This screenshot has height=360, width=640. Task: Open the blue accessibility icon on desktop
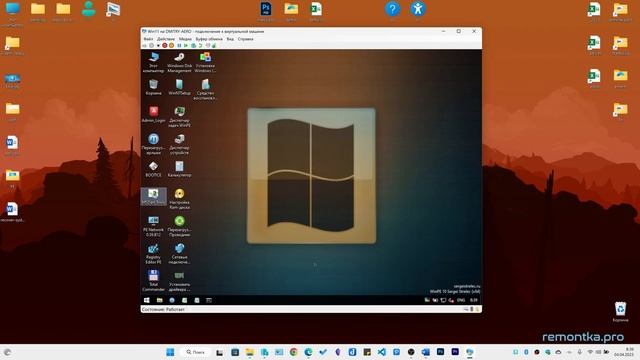[x=418, y=11]
